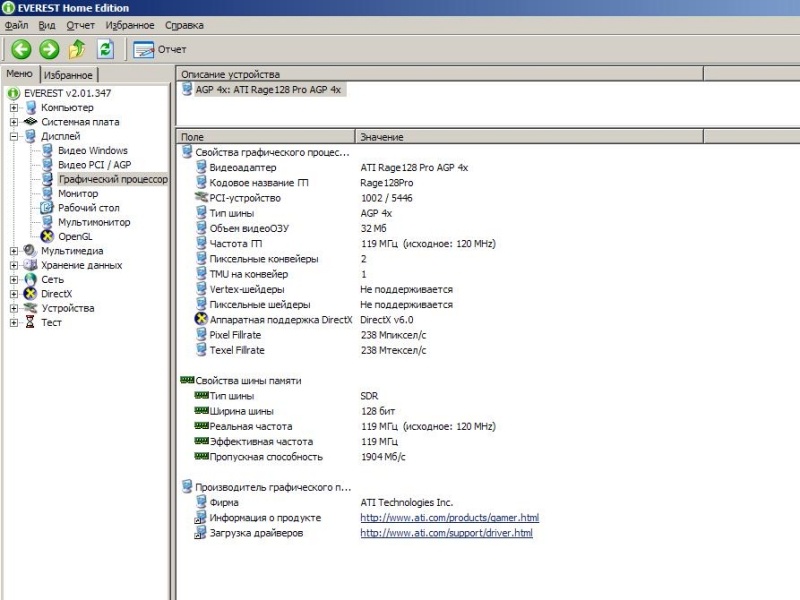
Task: Open the ati.com support driver.html link
Action: point(446,533)
